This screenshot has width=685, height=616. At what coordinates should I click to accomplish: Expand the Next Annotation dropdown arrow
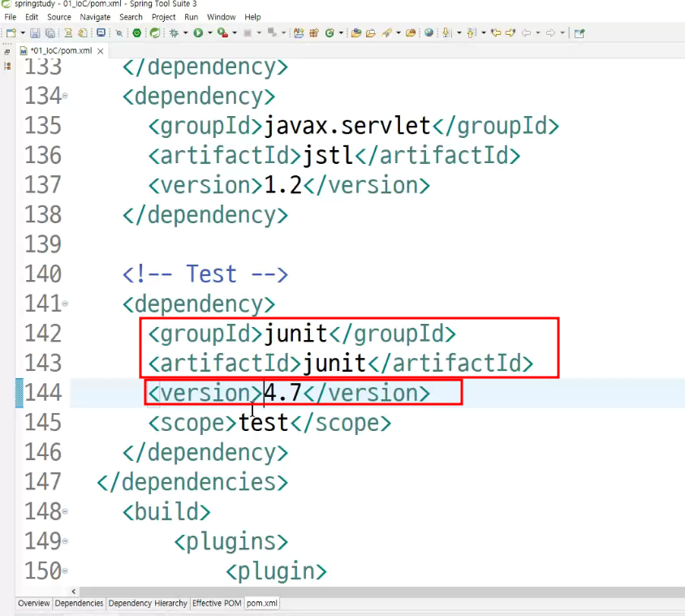[x=459, y=33]
